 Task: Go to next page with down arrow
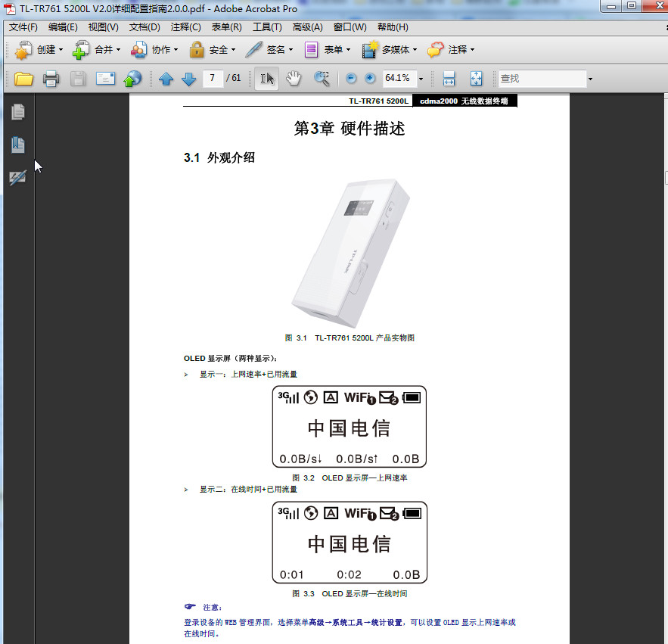click(x=188, y=79)
